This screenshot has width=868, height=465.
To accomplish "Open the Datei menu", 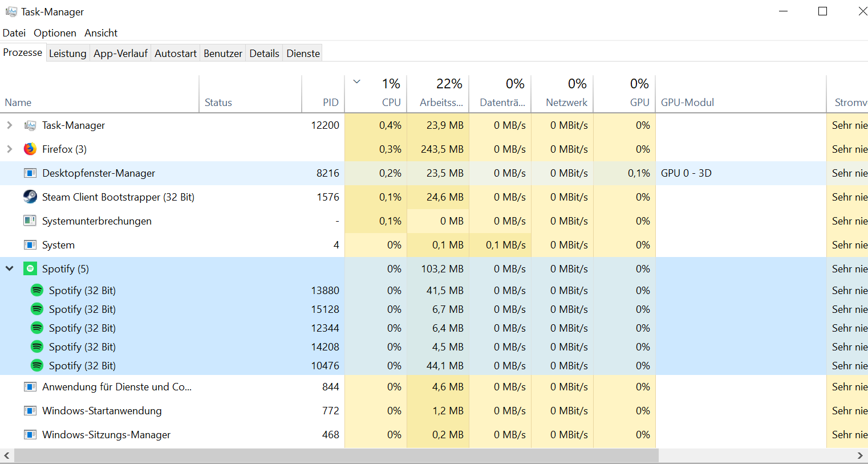I will (x=14, y=33).
